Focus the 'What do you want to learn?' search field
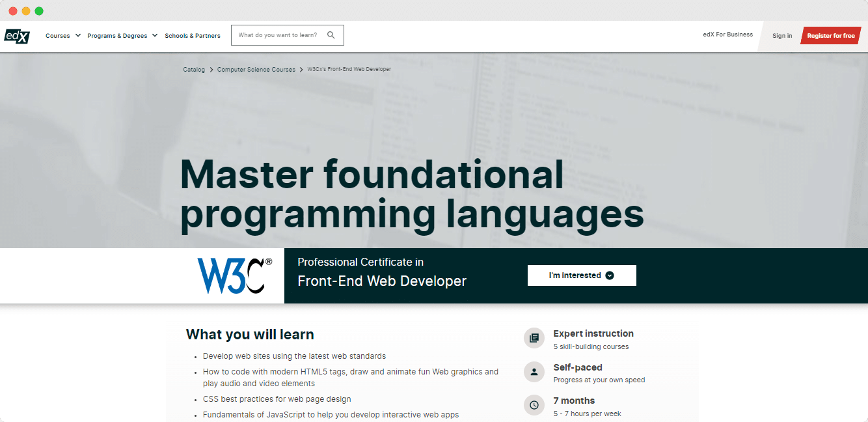 288,35
